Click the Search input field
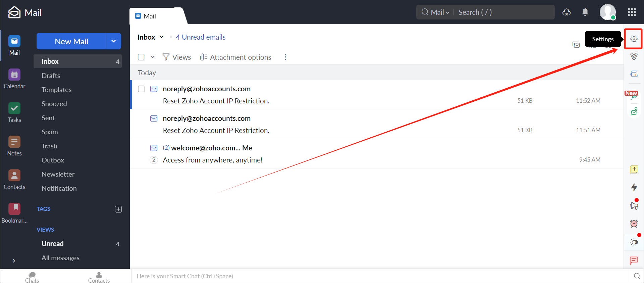The height and width of the screenshot is (283, 644). (504, 12)
